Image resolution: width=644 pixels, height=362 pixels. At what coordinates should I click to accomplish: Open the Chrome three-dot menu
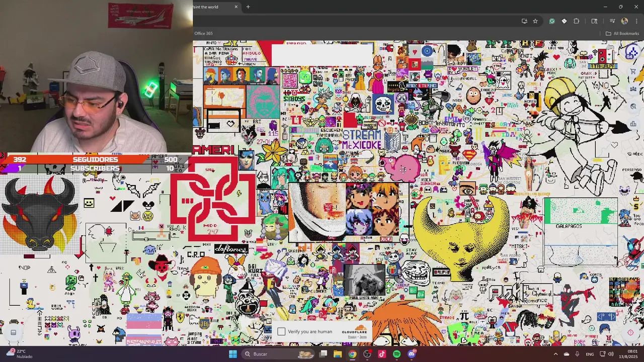[636, 21]
